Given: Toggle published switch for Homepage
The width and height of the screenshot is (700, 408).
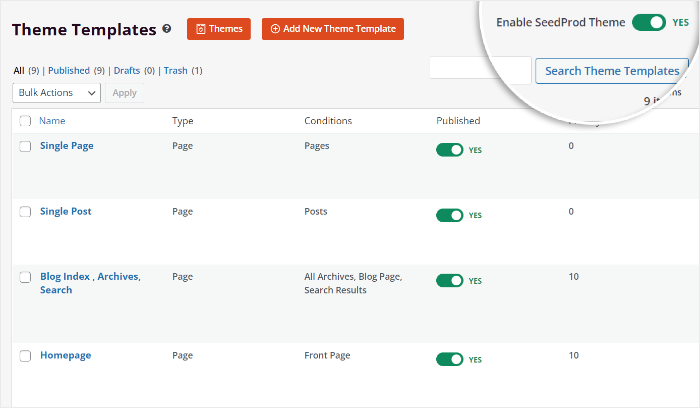Looking at the screenshot, I should tap(450, 359).
